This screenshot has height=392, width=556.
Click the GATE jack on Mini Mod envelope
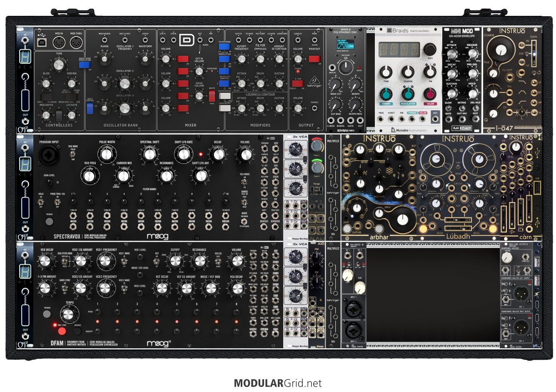(x=448, y=120)
